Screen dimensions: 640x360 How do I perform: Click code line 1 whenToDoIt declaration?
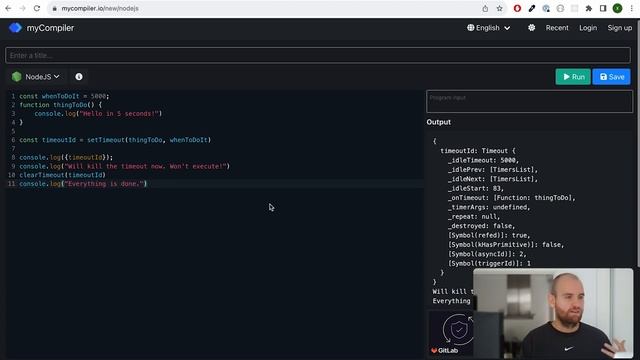64,96
